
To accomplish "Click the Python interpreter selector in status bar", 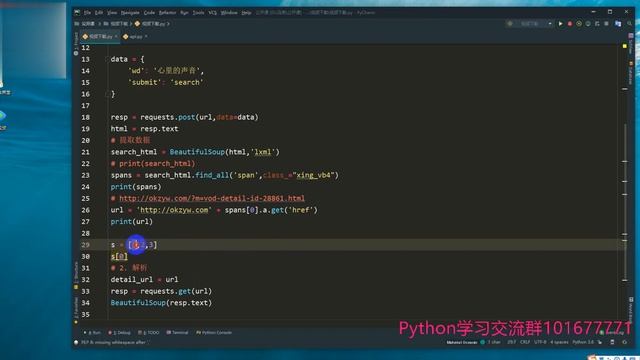I will click(583, 342).
